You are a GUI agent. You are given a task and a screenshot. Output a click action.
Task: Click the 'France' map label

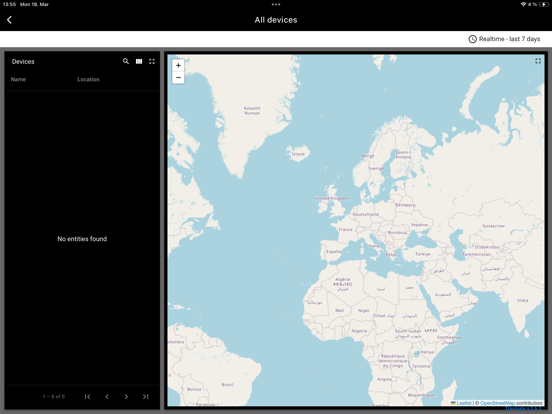coord(345,230)
